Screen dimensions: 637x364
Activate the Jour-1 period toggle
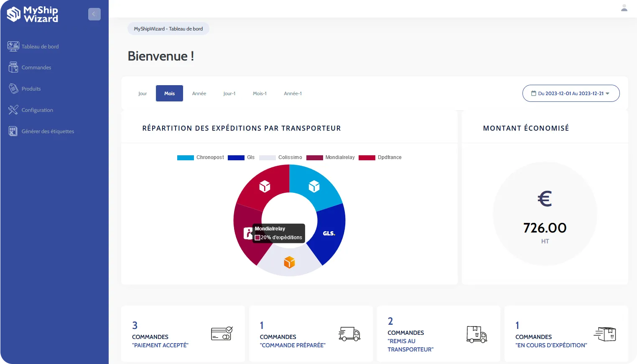pos(229,93)
